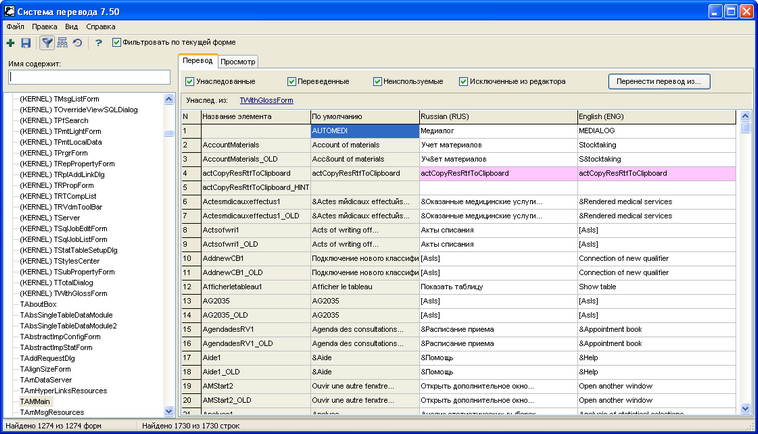758x434 pixels.
Task: Uncheck the 'Переведенные' checkbox
Action: 292,82
